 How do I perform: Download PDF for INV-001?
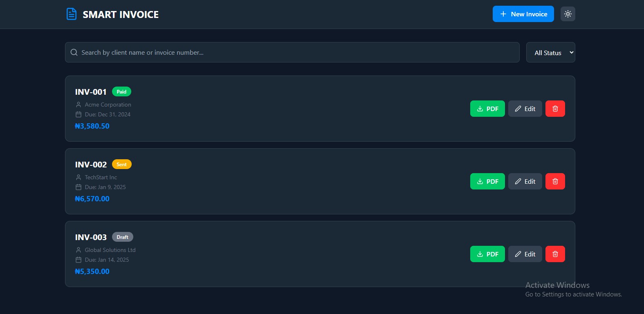click(x=487, y=109)
